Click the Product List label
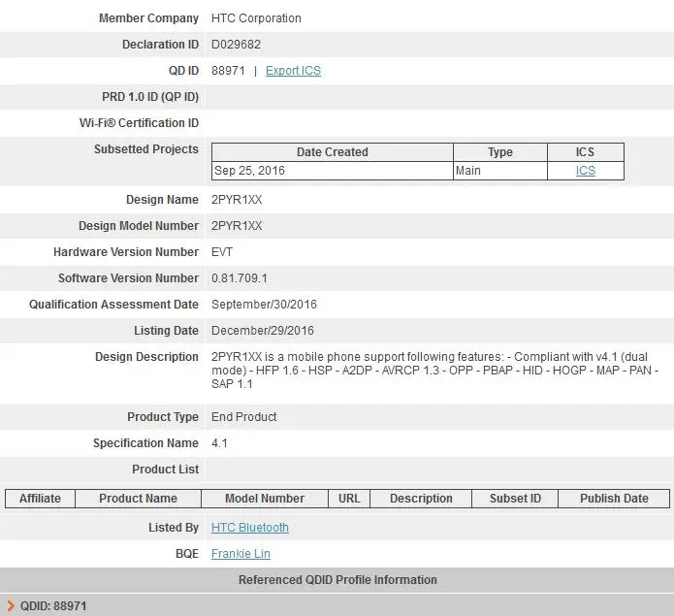This screenshot has height=616, width=674. (166, 470)
